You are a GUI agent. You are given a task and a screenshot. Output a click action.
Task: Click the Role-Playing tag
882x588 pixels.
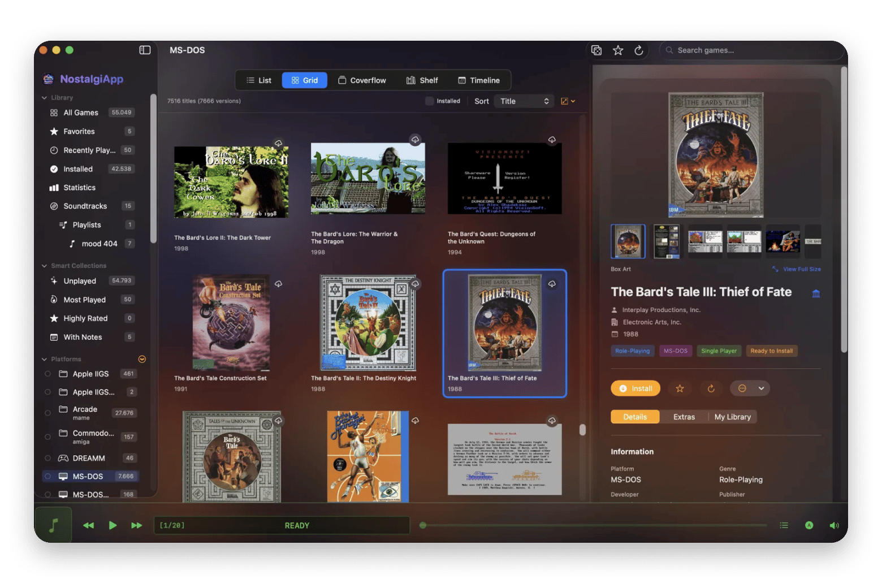coord(632,351)
